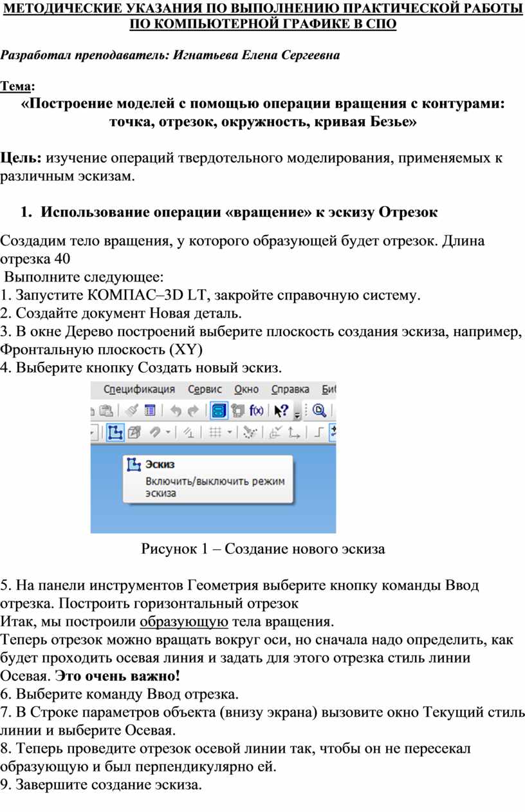Screen dimensions: 525x812
Task: Click step 4 Выберите кнопку Создать новый эскиз
Action: 141,368
